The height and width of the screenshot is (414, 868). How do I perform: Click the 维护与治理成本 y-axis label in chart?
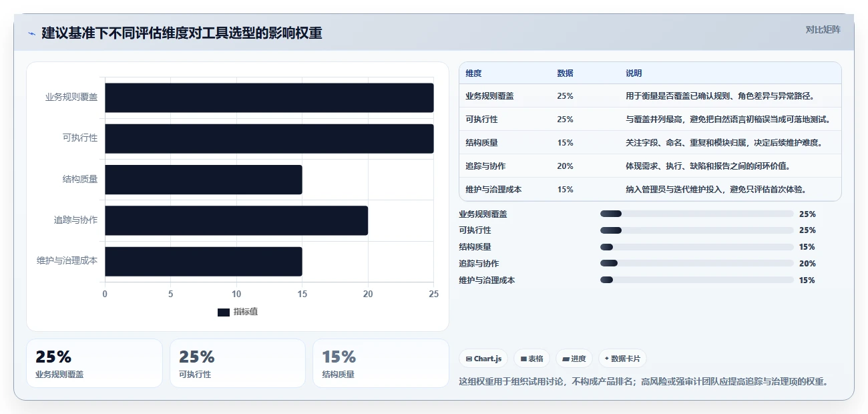click(67, 261)
